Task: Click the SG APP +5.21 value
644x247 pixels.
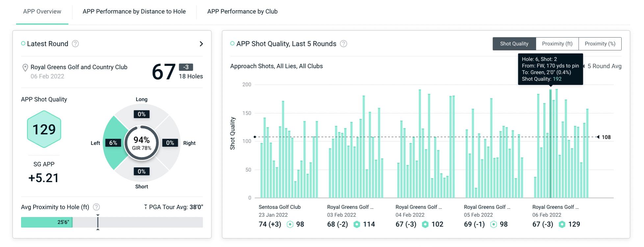Action: (43, 178)
